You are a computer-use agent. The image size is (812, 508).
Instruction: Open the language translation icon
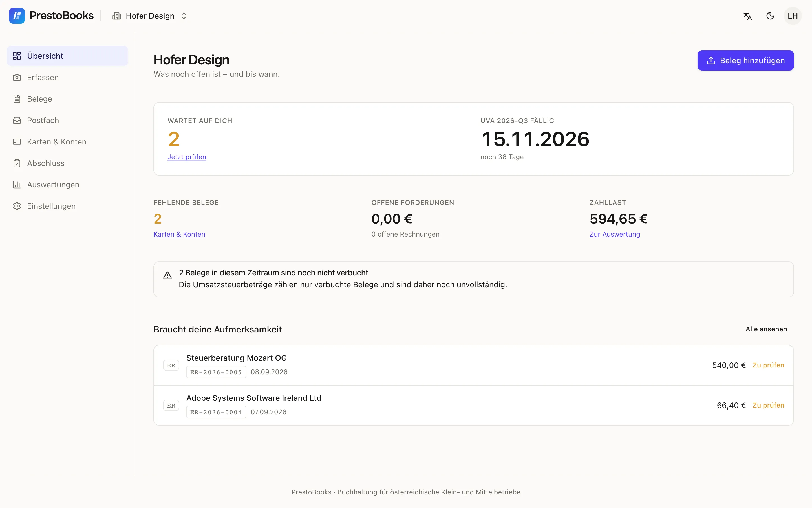coord(748,16)
